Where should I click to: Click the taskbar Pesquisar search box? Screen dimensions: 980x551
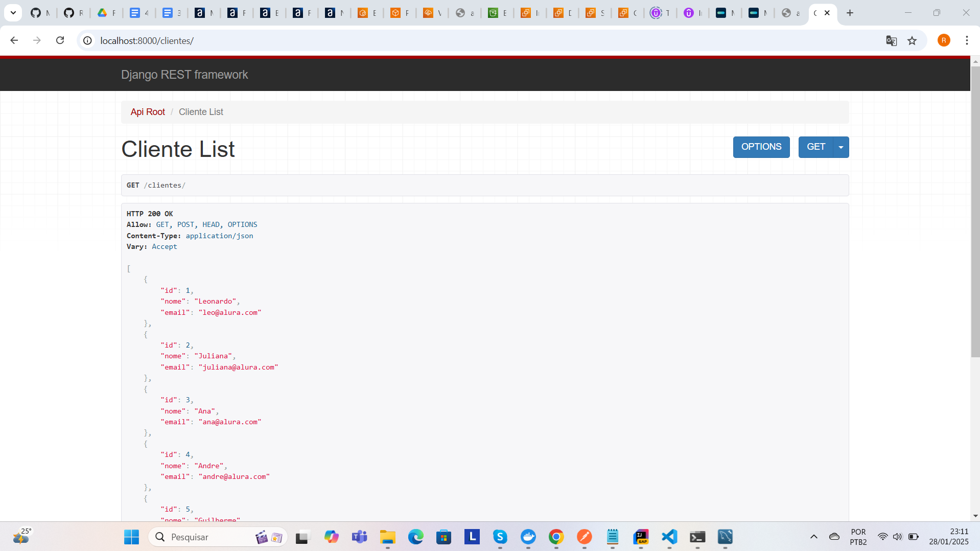coord(218,537)
